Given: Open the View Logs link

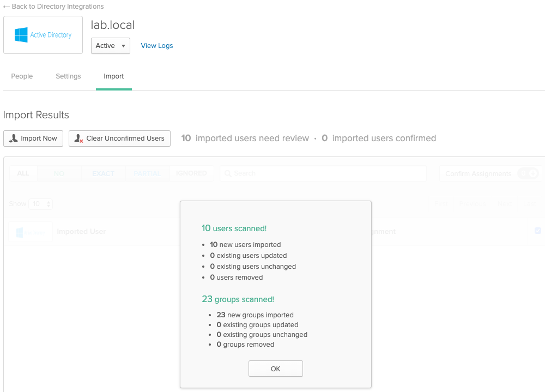Looking at the screenshot, I should tap(157, 46).
